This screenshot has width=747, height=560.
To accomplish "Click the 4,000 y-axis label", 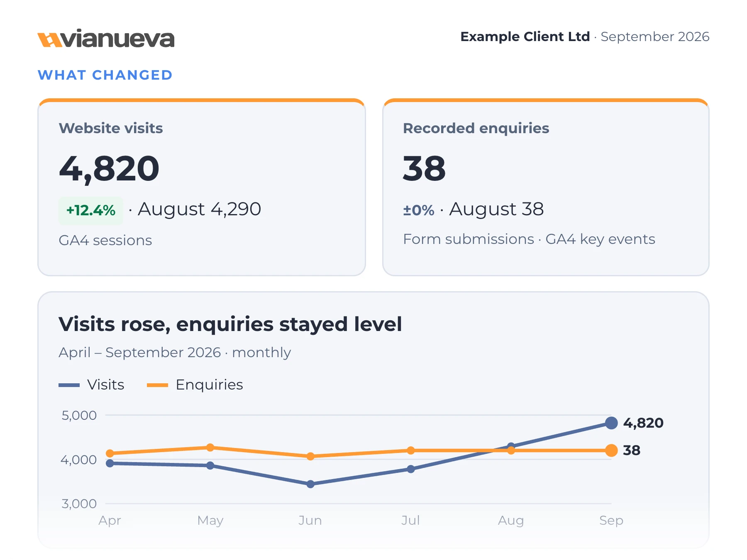I will point(79,460).
